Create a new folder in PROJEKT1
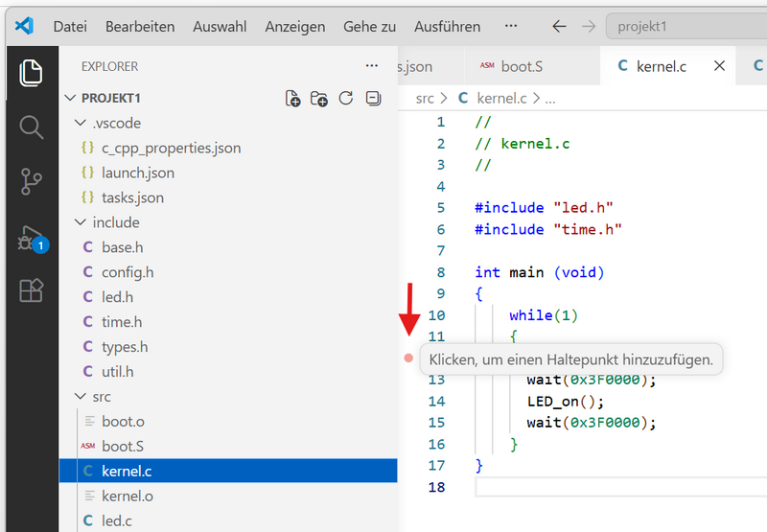This screenshot has height=532, width=767. [319, 99]
